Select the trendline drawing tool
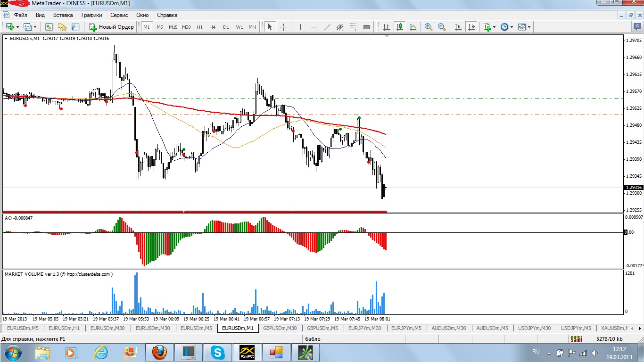This screenshot has height=362, width=644. tap(327, 27)
